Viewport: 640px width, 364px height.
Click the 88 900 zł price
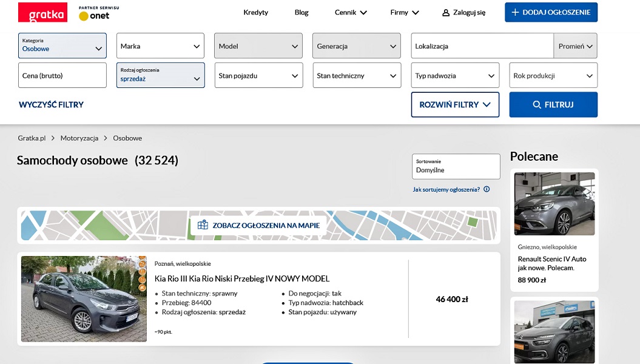click(x=532, y=280)
